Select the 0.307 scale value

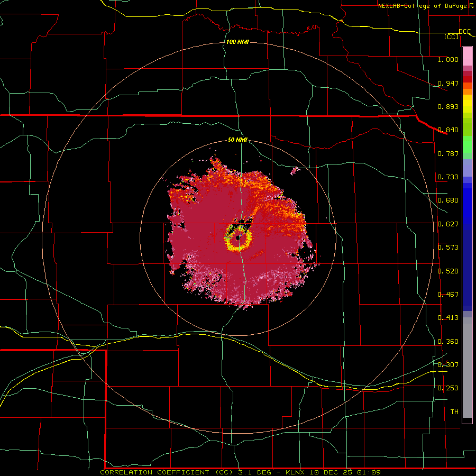(448, 365)
